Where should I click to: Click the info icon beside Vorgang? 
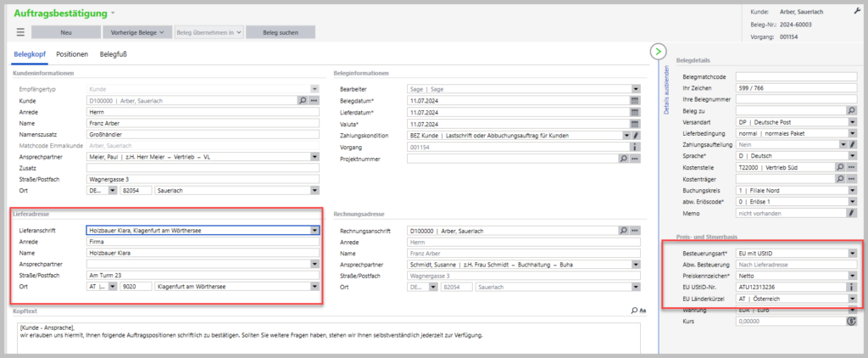pos(634,147)
